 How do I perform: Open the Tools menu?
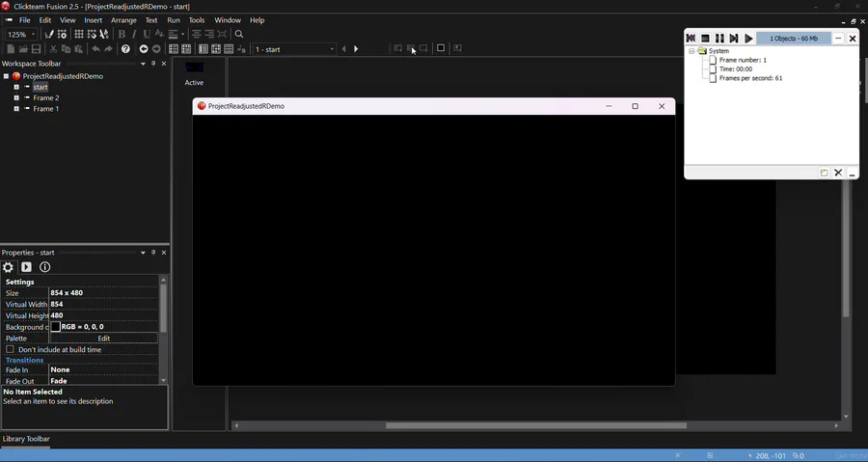[197, 20]
